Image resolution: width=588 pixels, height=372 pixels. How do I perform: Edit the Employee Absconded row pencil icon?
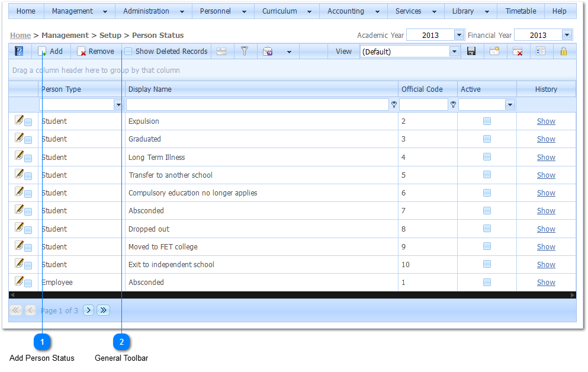pos(19,281)
